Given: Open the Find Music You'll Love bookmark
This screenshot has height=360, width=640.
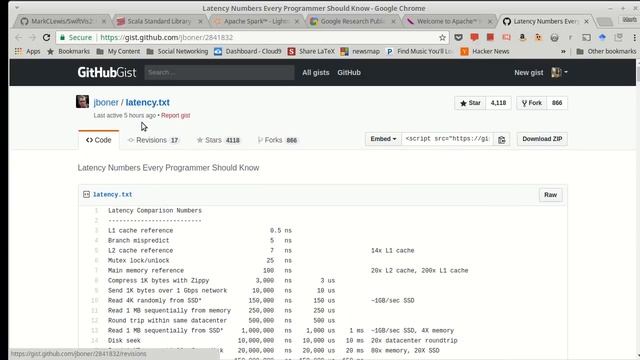Looking at the screenshot, I should point(419,51).
